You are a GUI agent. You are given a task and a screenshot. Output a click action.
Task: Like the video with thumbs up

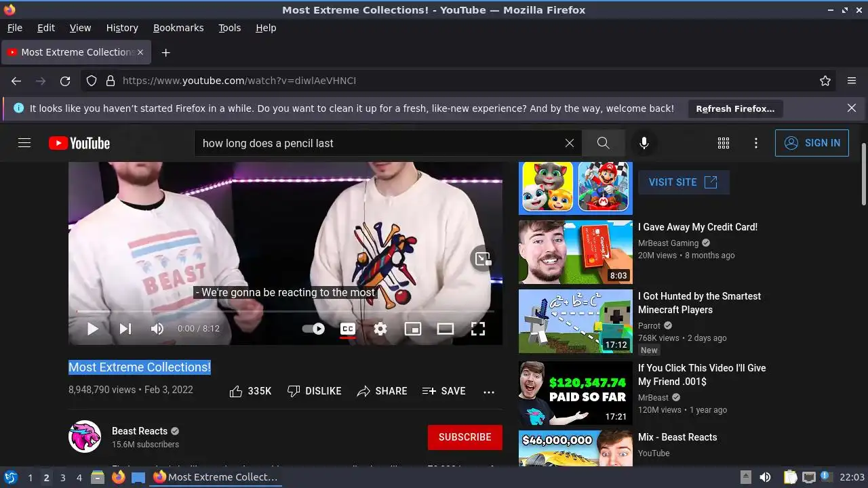pyautogui.click(x=250, y=391)
